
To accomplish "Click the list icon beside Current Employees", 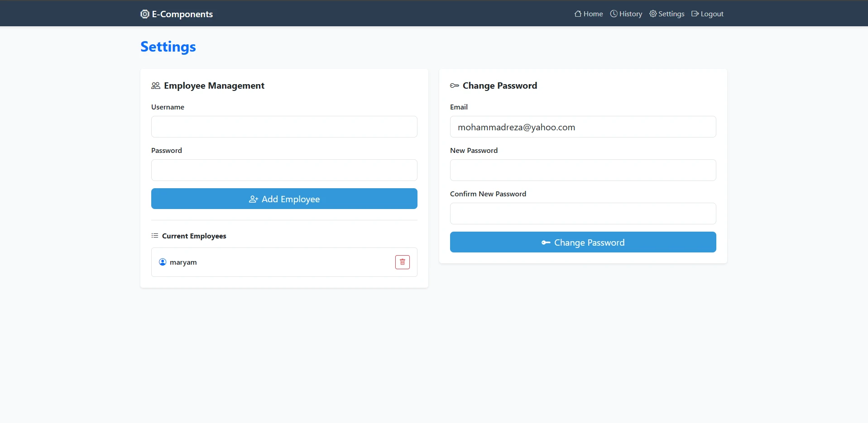I will pyautogui.click(x=155, y=236).
